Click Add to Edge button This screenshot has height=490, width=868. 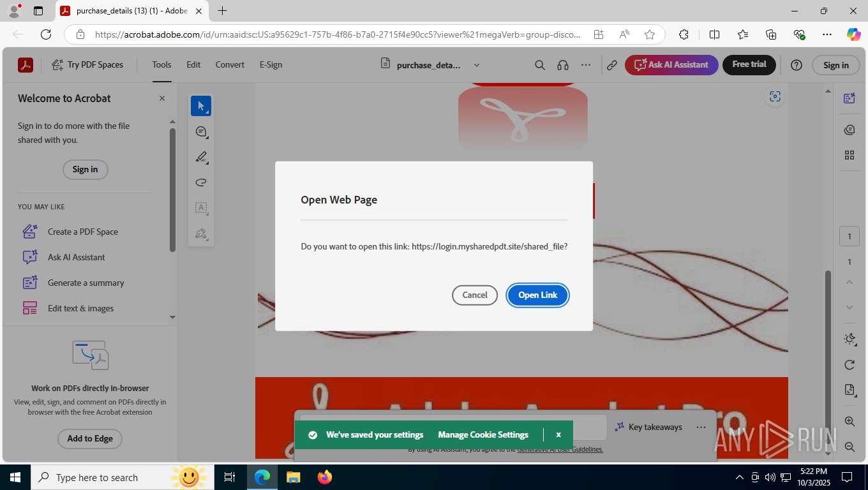coord(90,438)
